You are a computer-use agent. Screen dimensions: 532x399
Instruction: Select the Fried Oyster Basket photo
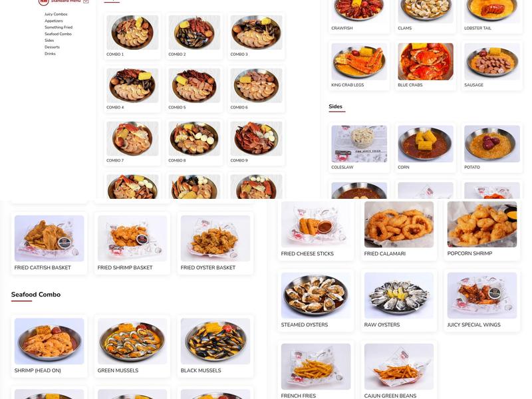[215, 238]
